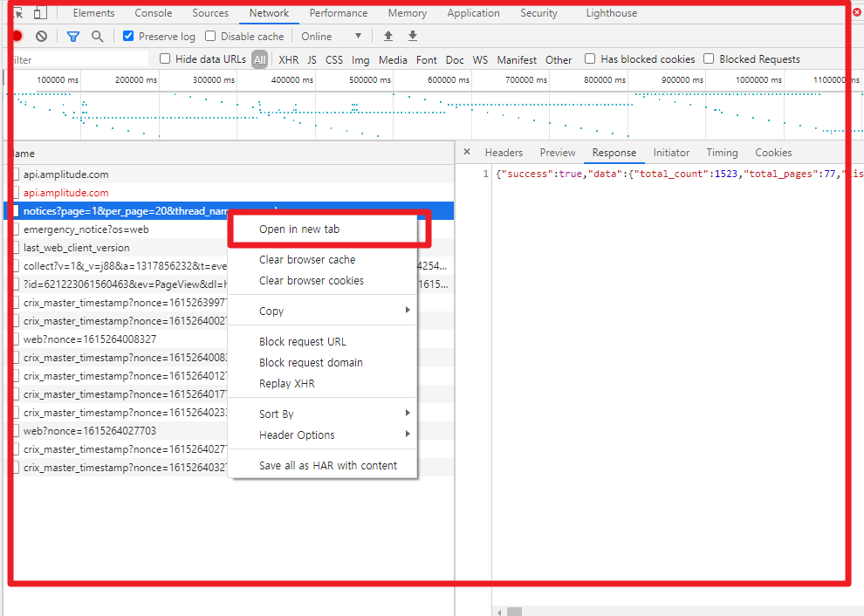The width and height of the screenshot is (864, 616).
Task: Click the All filter button
Action: tap(259, 59)
